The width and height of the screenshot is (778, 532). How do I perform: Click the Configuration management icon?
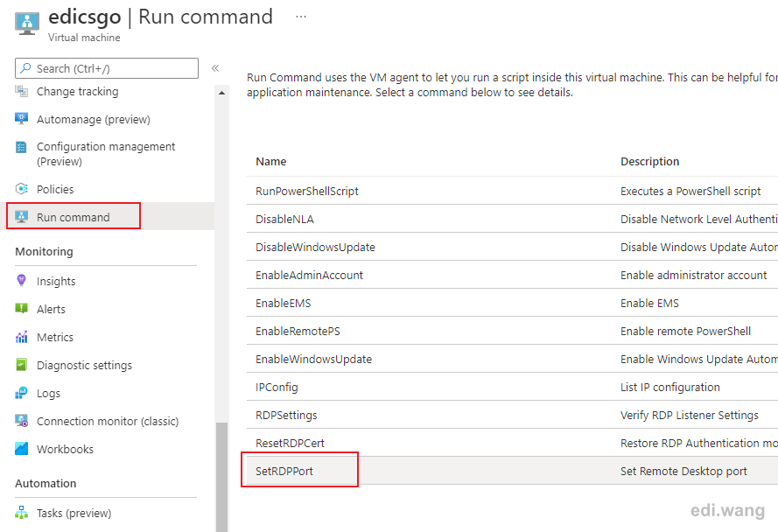coord(21,147)
